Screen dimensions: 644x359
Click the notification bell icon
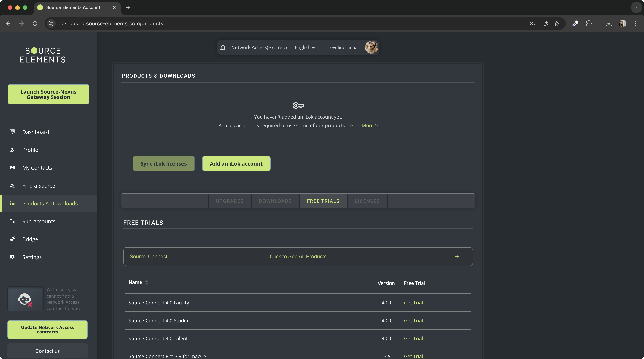223,47
